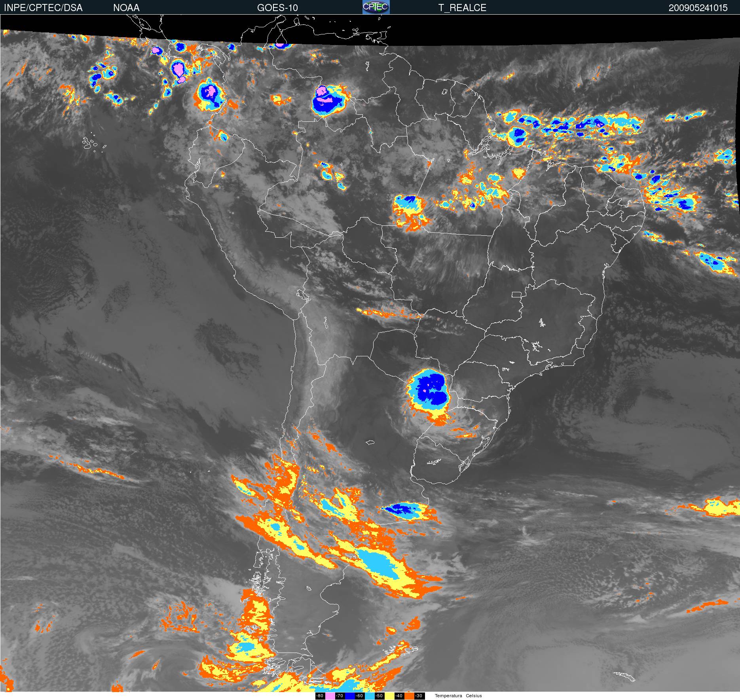
Task: Select the dark blue legend swatch
Action: click(350, 696)
